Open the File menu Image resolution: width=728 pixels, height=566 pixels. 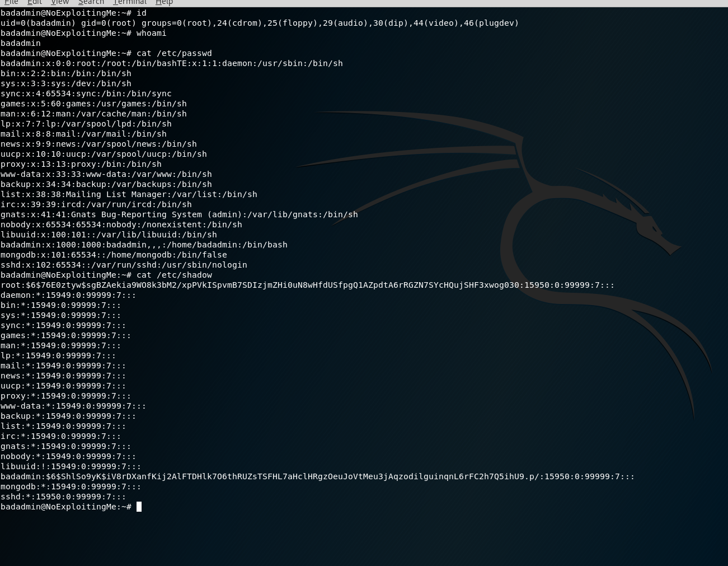click(11, 2)
